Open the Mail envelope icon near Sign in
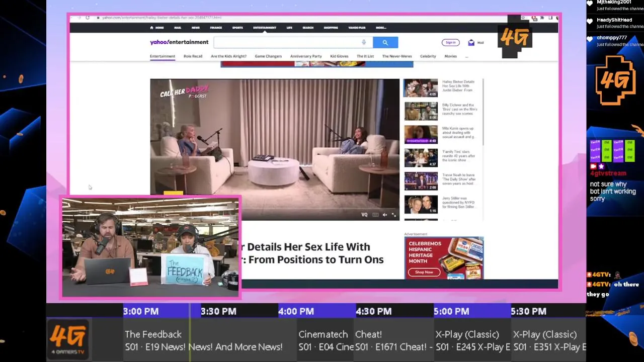Viewport: 644px width, 362px height. coord(471,43)
